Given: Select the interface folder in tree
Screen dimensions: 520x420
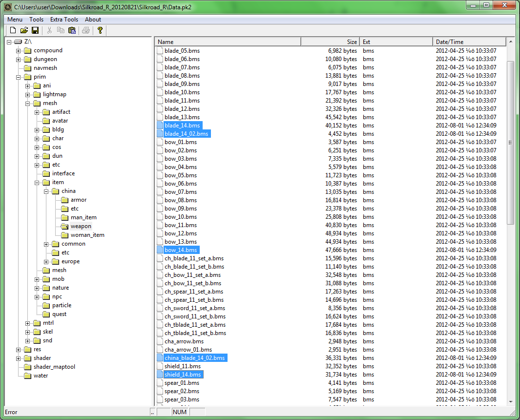Looking at the screenshot, I should tap(63, 173).
